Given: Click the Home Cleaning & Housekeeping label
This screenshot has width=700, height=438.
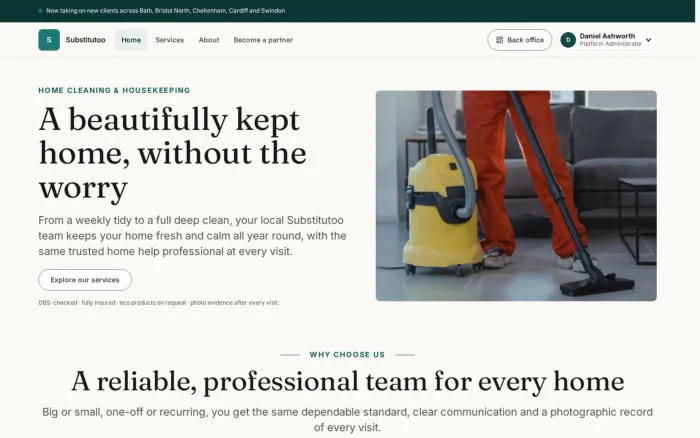Looking at the screenshot, I should pyautogui.click(x=114, y=90).
